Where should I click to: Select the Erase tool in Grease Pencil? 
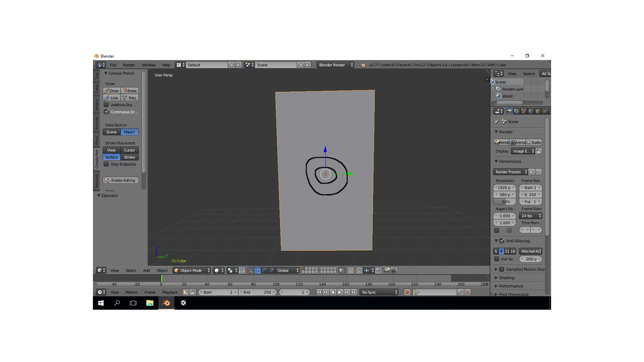pyautogui.click(x=129, y=90)
